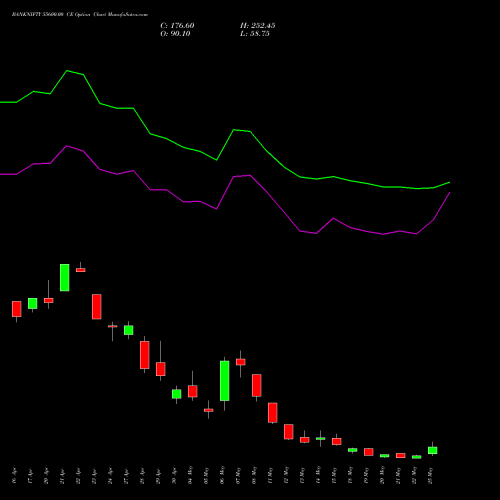Click the small red candlestick for 22 Apr
The width and height of the screenshot is (500, 500).
81,270
